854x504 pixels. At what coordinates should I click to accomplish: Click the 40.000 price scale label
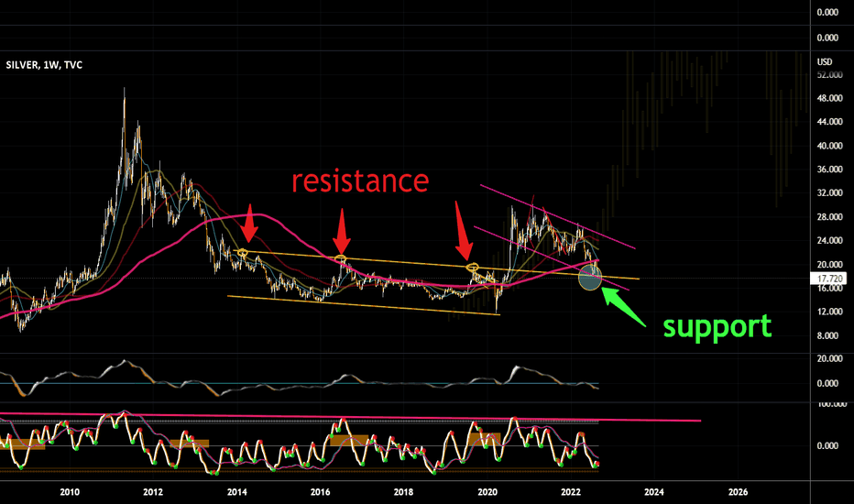829,146
